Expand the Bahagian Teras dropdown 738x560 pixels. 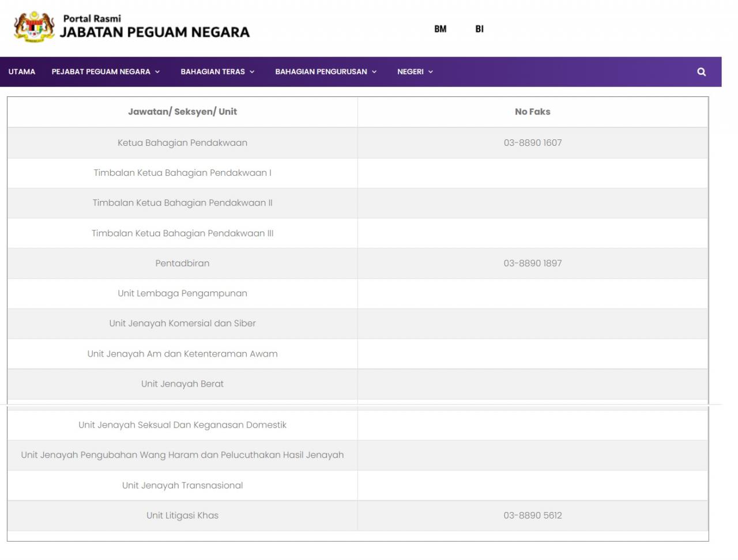pos(217,72)
